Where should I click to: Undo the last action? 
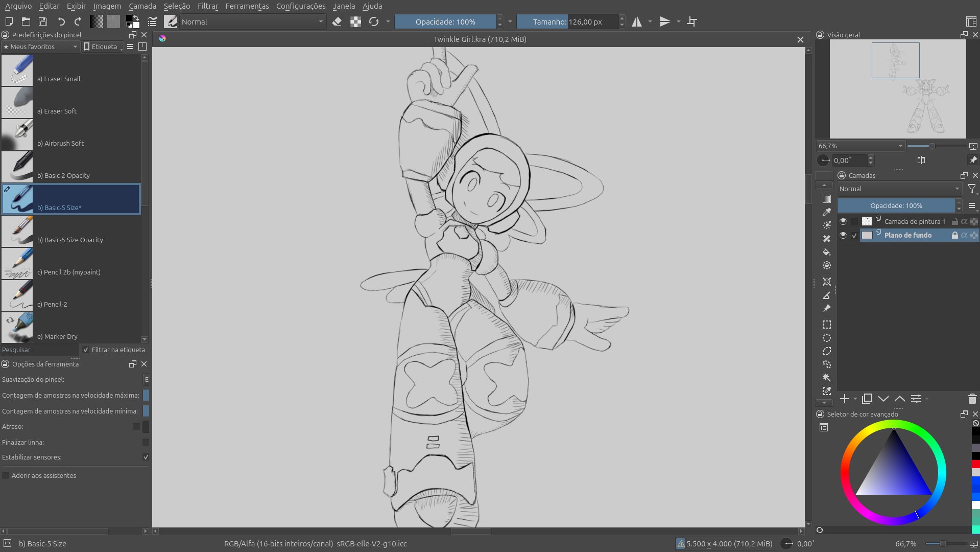(61, 21)
